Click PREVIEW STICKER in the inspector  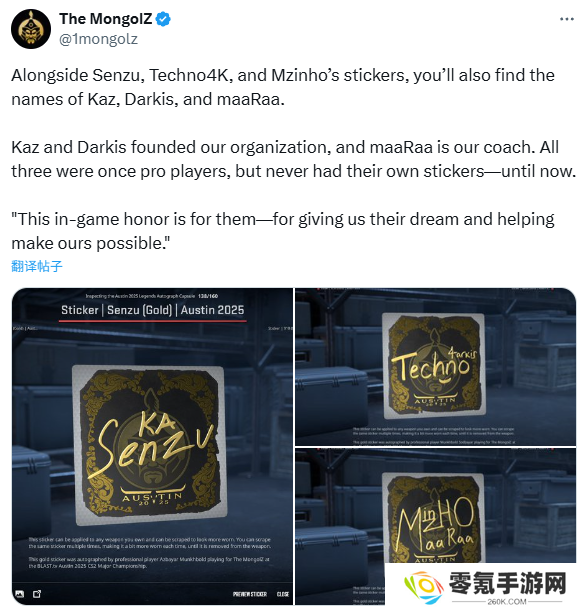click(x=249, y=594)
